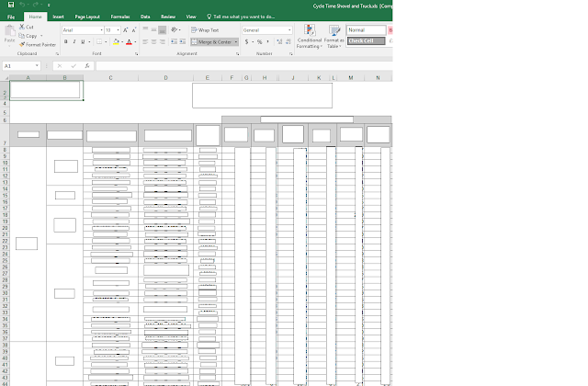Cut the selection with the Cut button
The height and width of the screenshot is (386, 588).
click(x=27, y=27)
